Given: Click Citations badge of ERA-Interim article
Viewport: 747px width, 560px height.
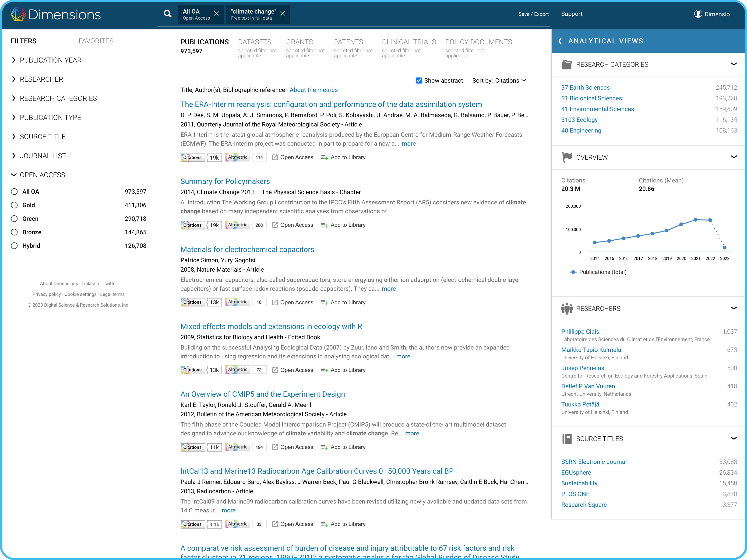Looking at the screenshot, I should pyautogui.click(x=193, y=157).
